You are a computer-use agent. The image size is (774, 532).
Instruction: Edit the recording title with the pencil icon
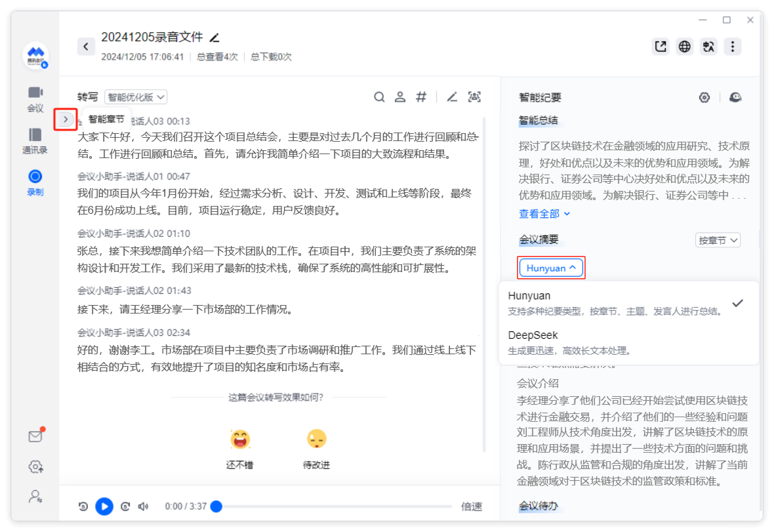pyautogui.click(x=215, y=37)
